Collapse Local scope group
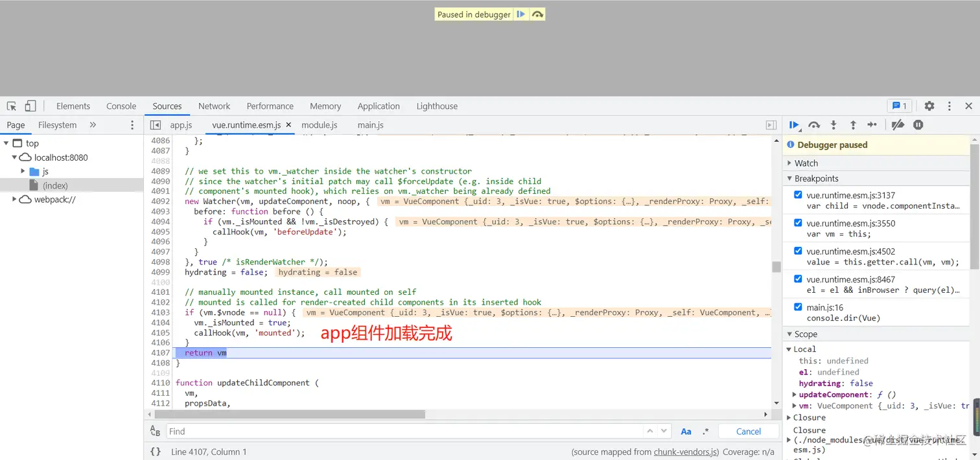Screen dimensions: 980x460 789,349
